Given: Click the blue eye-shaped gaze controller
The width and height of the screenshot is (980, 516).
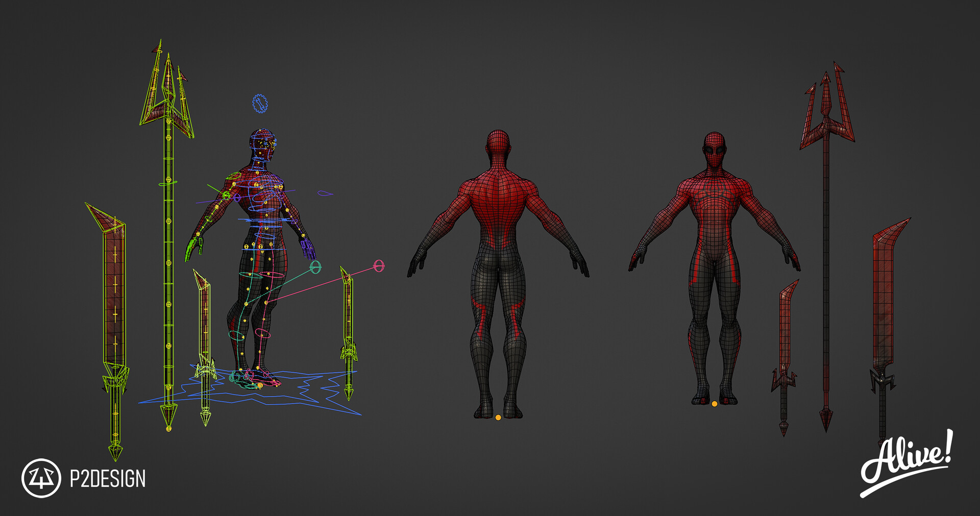Looking at the screenshot, I should [x=325, y=193].
